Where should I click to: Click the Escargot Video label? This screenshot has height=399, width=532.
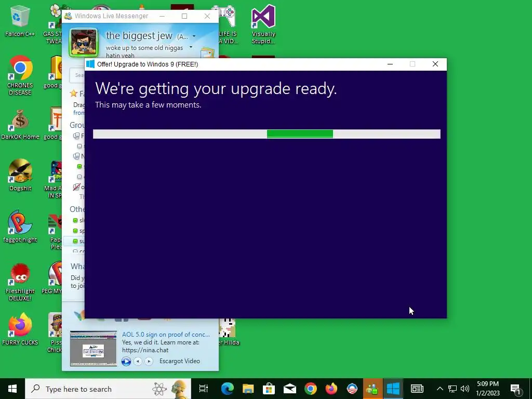coord(179,361)
